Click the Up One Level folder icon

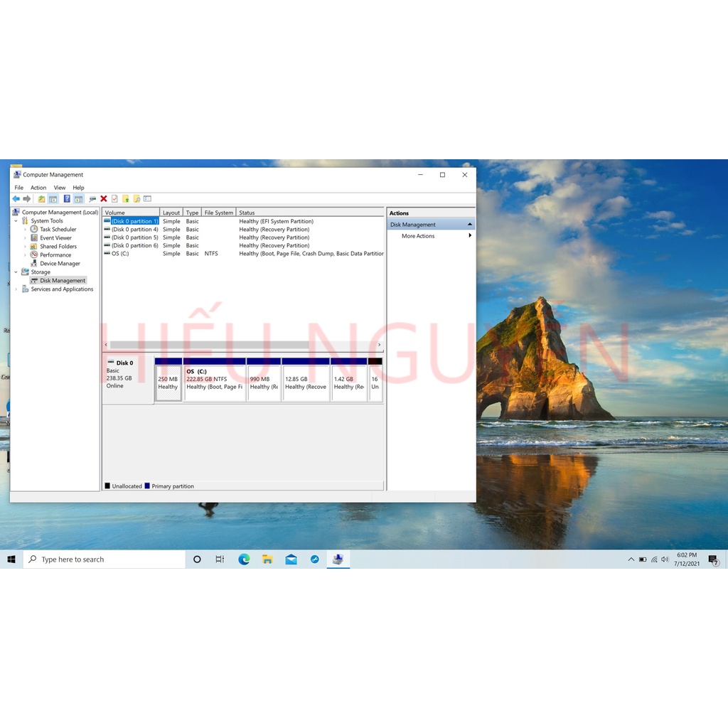click(x=41, y=199)
